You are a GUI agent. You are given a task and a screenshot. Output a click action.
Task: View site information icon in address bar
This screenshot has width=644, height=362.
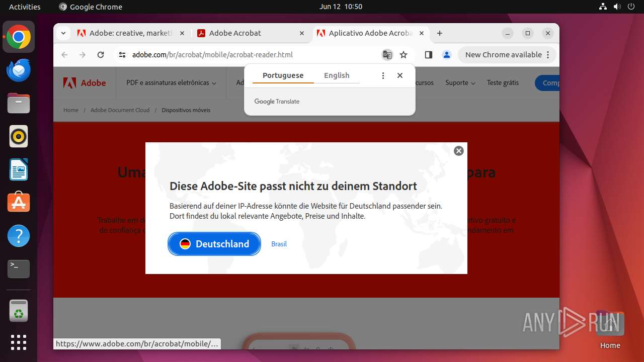pos(122,55)
